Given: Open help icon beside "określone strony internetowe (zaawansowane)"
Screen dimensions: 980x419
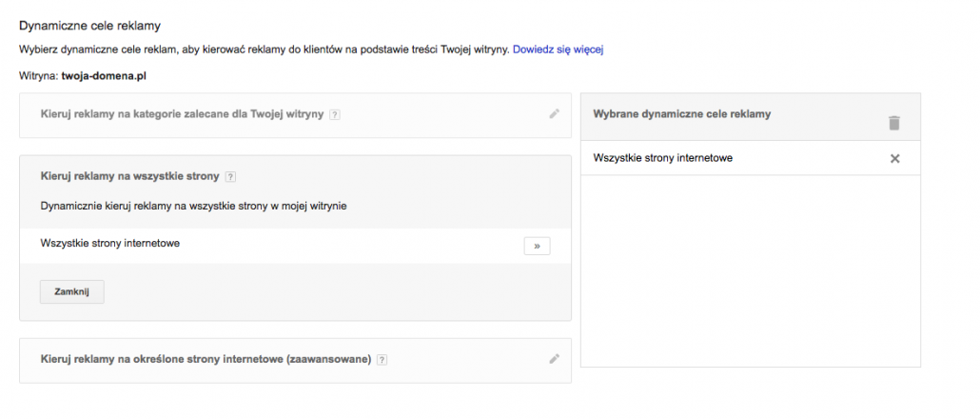Looking at the screenshot, I should pyautogui.click(x=382, y=360).
